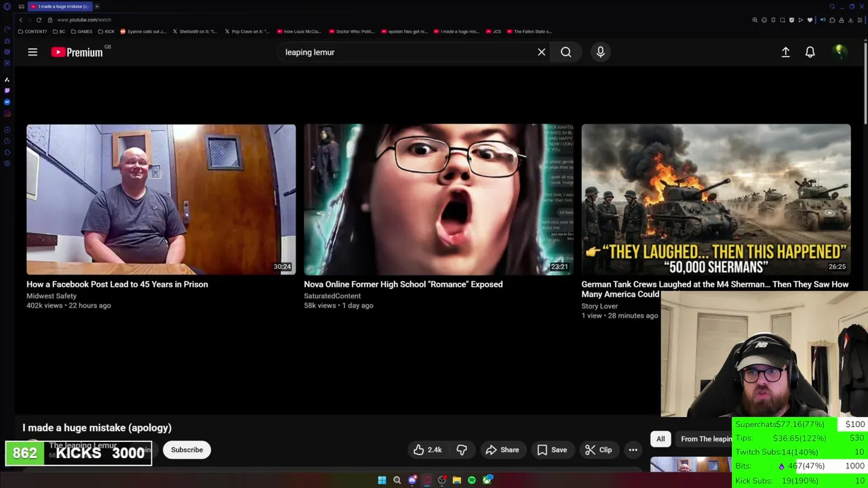Open title German Tank Crews Laughed at M4 Sherman
The height and width of the screenshot is (488, 868).
point(715,289)
